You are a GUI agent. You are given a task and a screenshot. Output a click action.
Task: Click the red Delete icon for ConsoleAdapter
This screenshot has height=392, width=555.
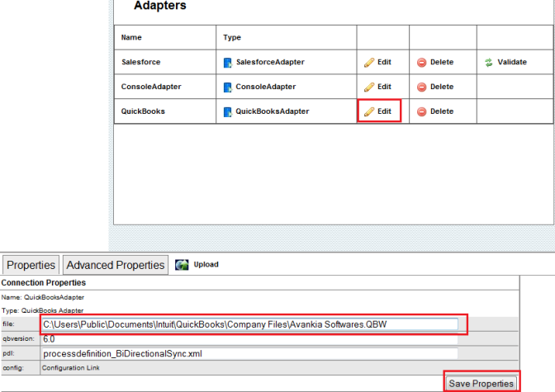click(x=421, y=87)
